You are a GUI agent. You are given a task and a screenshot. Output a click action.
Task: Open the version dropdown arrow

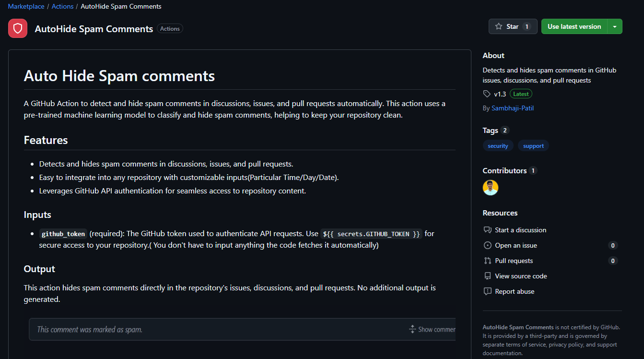615,27
